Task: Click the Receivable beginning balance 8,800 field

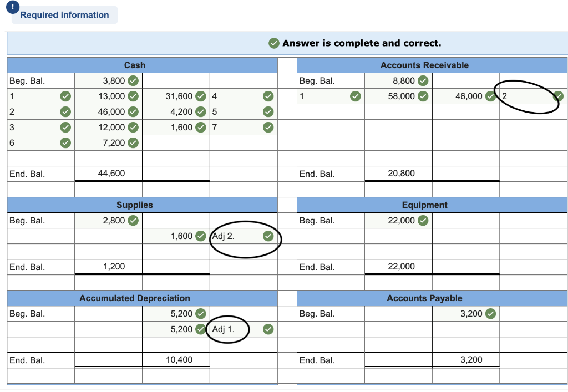Action: (398, 81)
